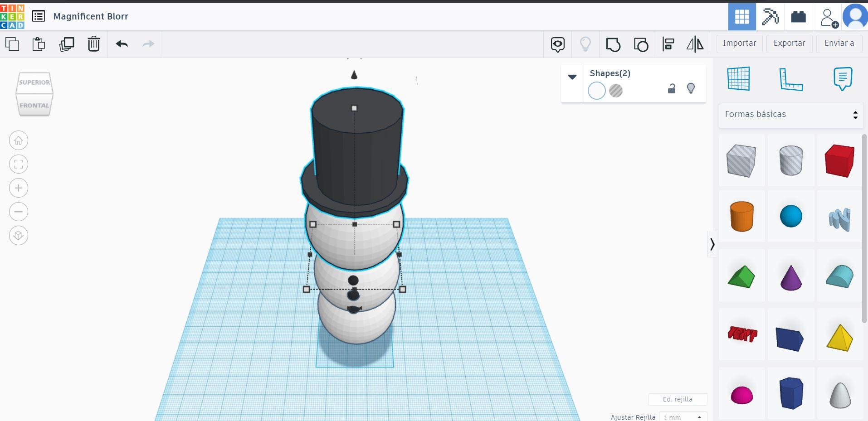Click the shapes panel scrollbar
868x421 pixels.
click(865, 229)
